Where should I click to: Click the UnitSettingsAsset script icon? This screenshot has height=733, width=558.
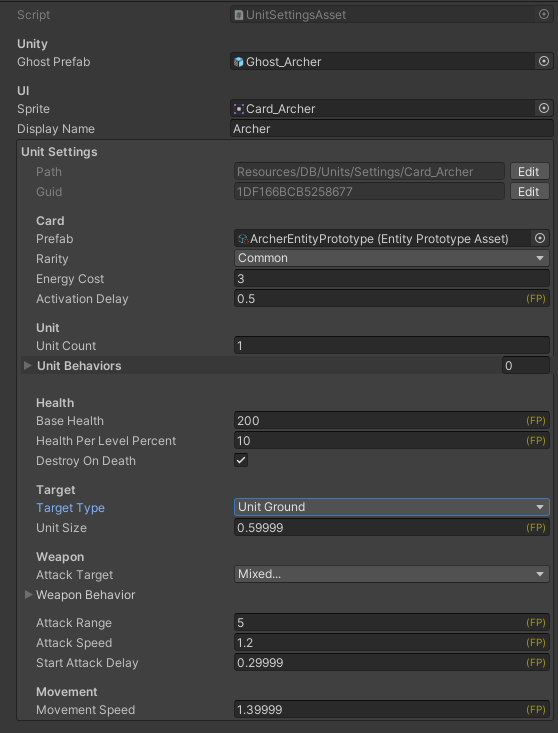click(239, 15)
